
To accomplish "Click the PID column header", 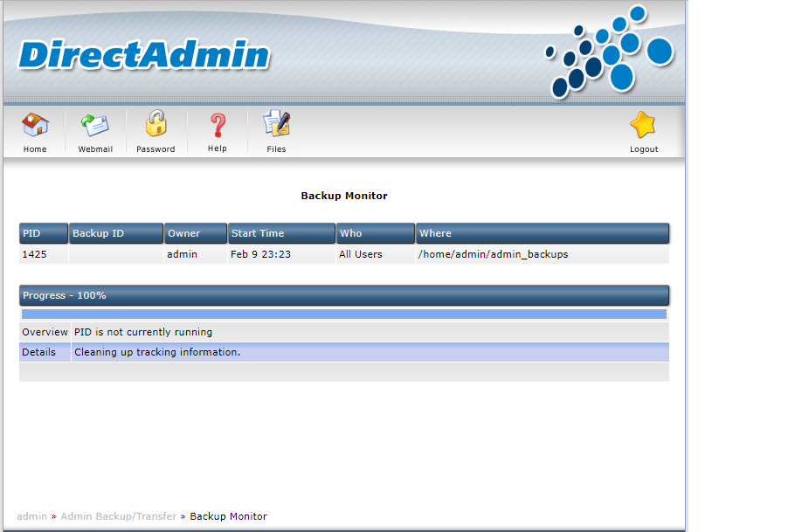I will point(44,233).
